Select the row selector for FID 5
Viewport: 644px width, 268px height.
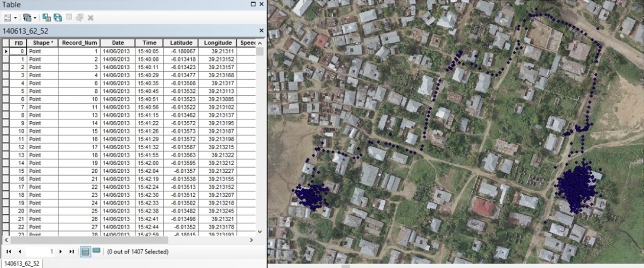click(x=6, y=91)
